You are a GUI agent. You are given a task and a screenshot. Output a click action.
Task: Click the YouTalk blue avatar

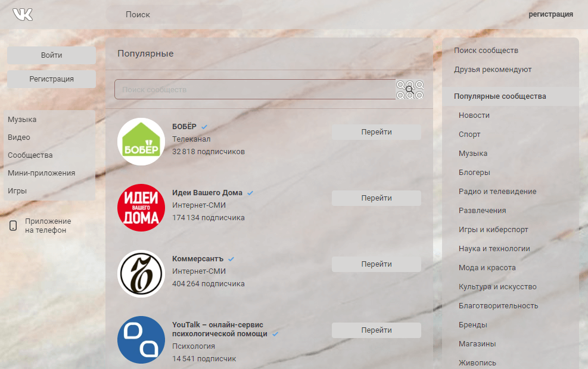(141, 339)
